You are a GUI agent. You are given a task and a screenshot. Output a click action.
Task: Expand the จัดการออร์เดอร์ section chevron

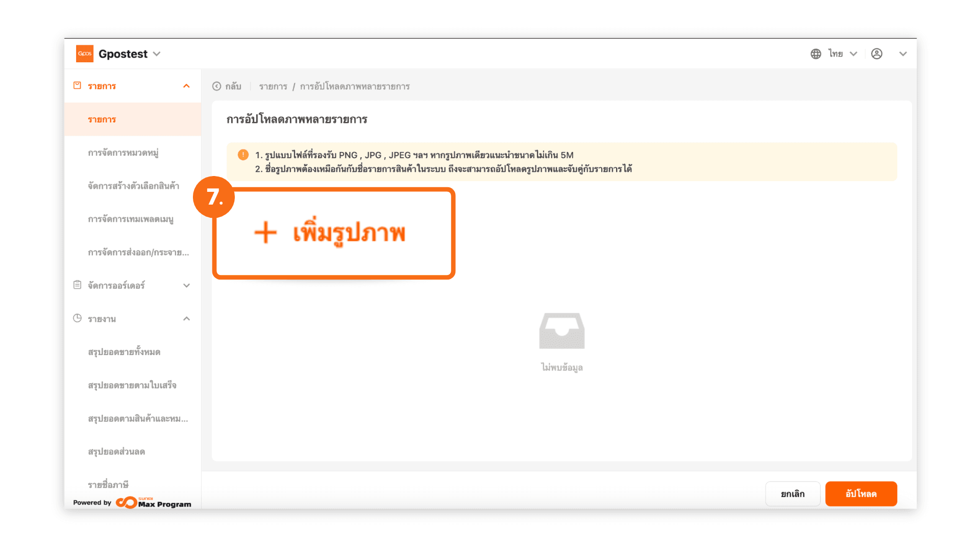[186, 286]
